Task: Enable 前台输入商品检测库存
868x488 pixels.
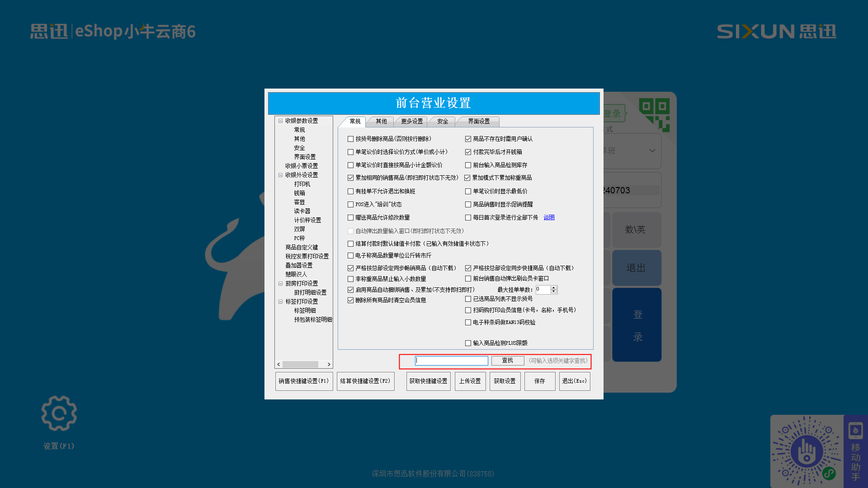Action: (x=468, y=165)
